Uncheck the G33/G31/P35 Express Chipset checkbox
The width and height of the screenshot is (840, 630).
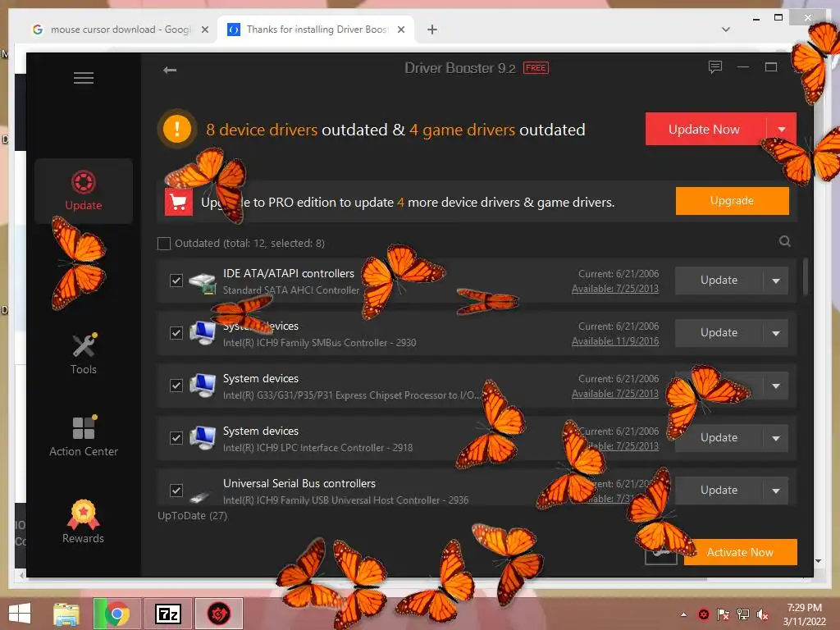(x=176, y=386)
